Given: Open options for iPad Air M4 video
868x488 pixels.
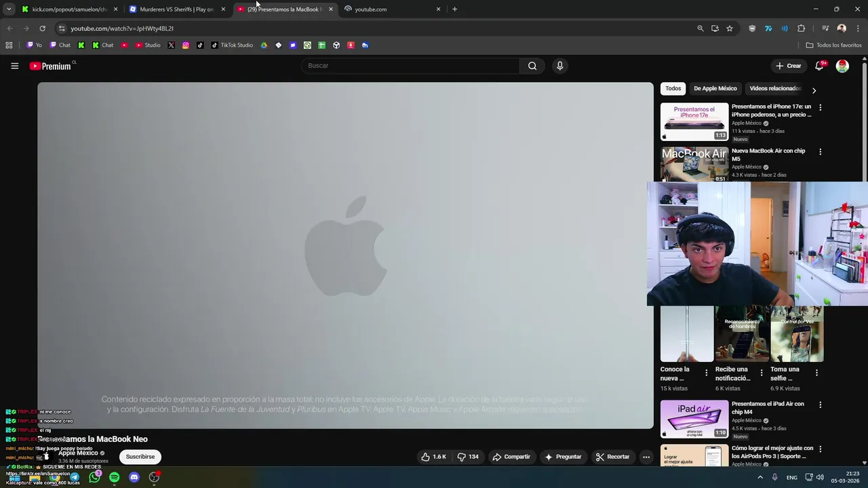Looking at the screenshot, I should [820, 405].
